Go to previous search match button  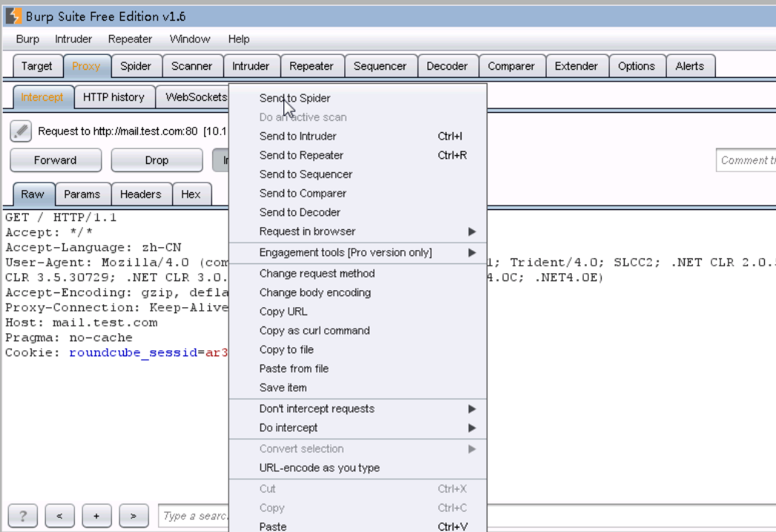tap(60, 516)
